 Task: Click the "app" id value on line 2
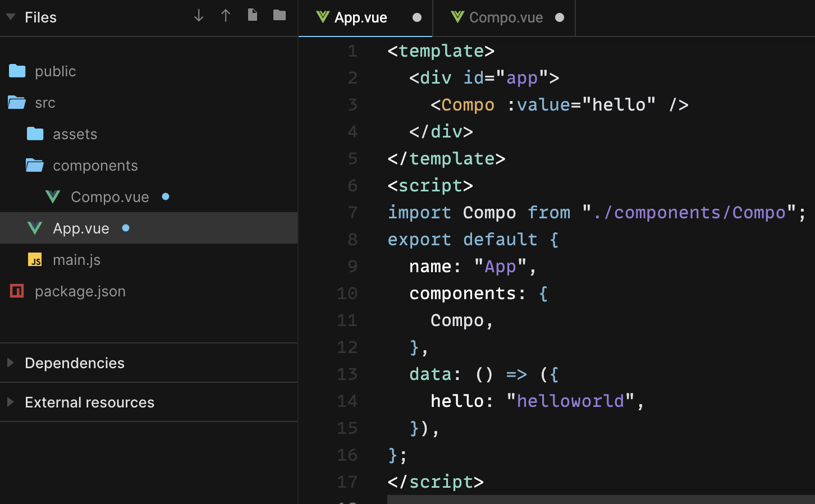(x=522, y=78)
